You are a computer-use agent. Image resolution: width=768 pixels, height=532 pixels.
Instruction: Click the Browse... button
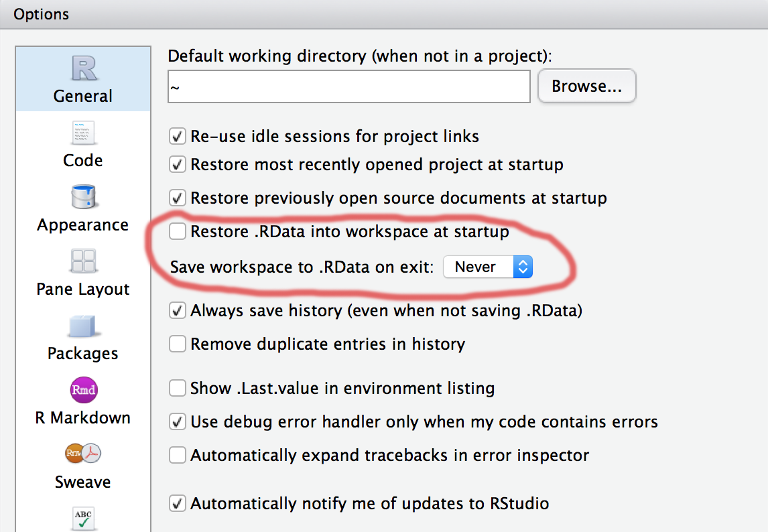(x=586, y=86)
